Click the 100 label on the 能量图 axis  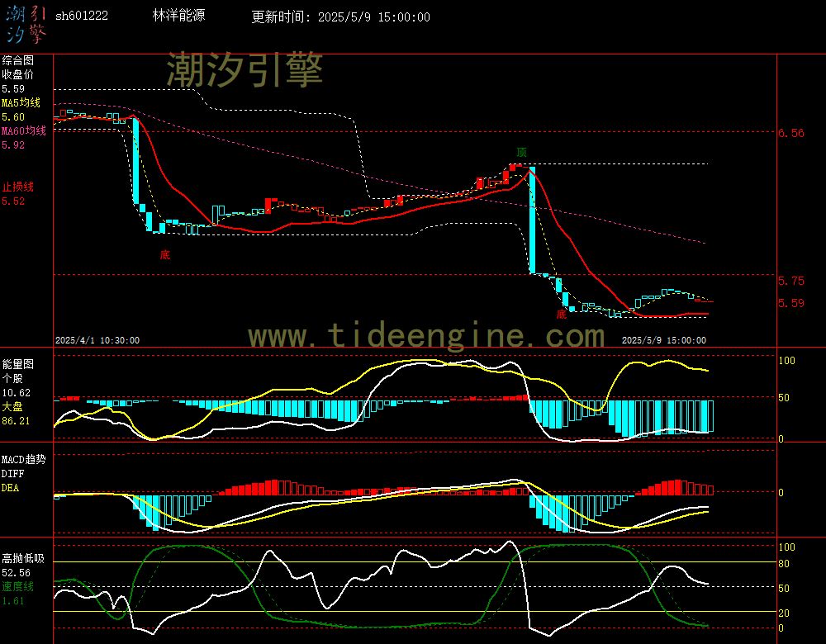tap(786, 361)
